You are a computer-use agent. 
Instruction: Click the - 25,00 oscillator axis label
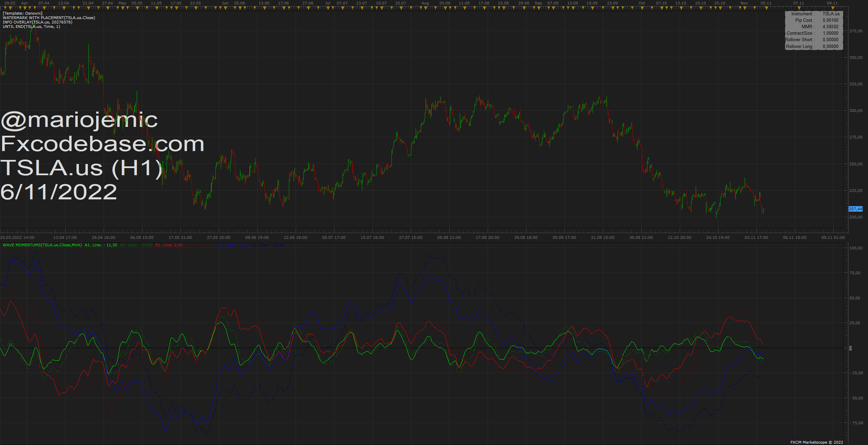point(856,373)
